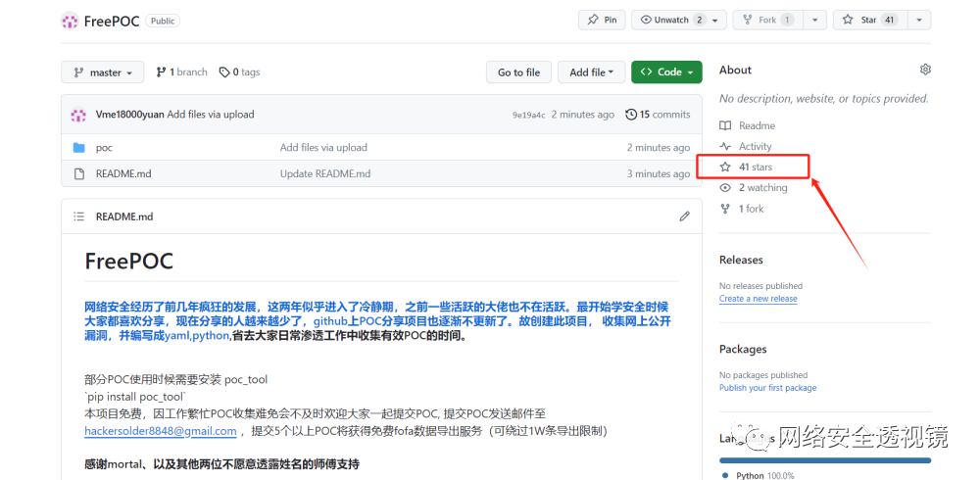This screenshot has height=480, width=980.
Task: View the 0 tags link
Action: click(239, 72)
